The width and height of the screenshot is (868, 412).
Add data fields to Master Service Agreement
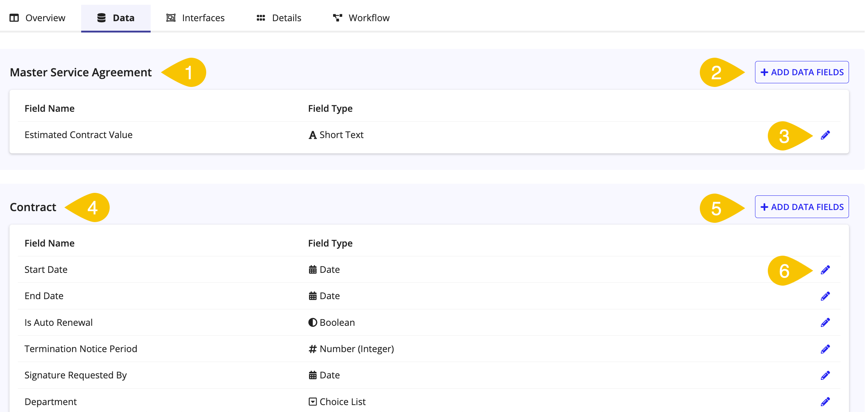point(802,72)
